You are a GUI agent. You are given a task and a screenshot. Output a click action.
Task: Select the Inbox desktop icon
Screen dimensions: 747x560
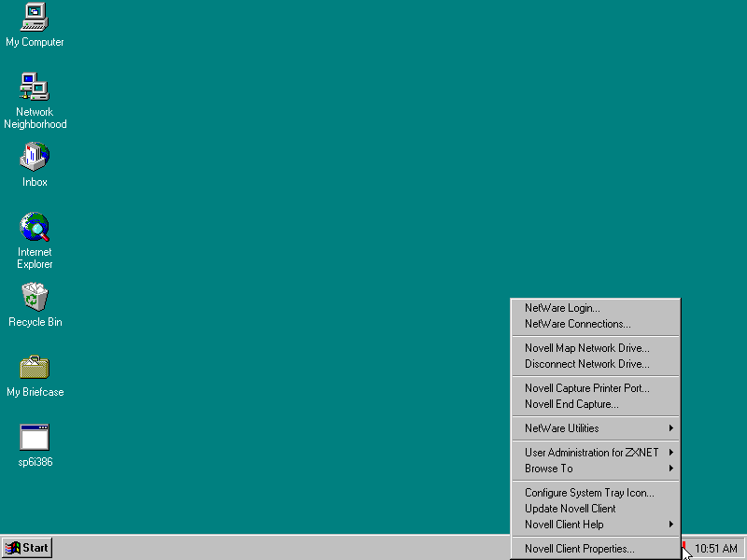(x=35, y=165)
